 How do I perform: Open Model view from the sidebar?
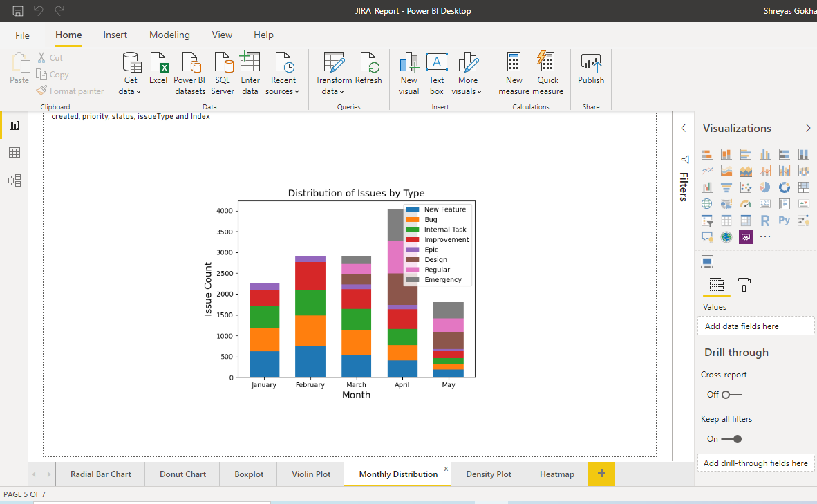[15, 180]
